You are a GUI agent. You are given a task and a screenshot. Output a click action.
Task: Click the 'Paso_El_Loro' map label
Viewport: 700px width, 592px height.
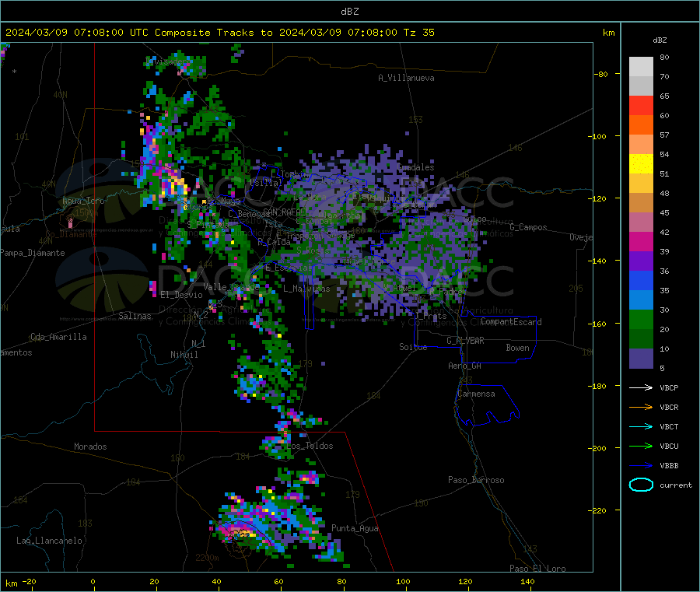click(x=537, y=569)
